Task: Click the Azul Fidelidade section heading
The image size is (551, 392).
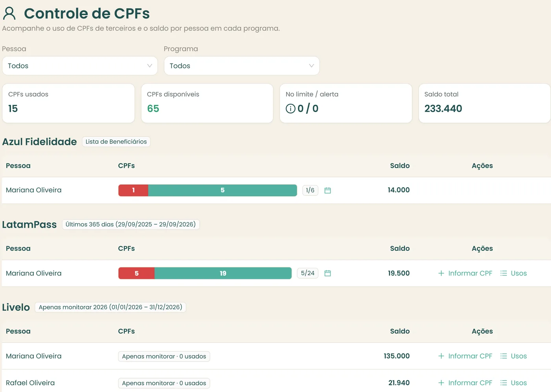Action: point(39,142)
